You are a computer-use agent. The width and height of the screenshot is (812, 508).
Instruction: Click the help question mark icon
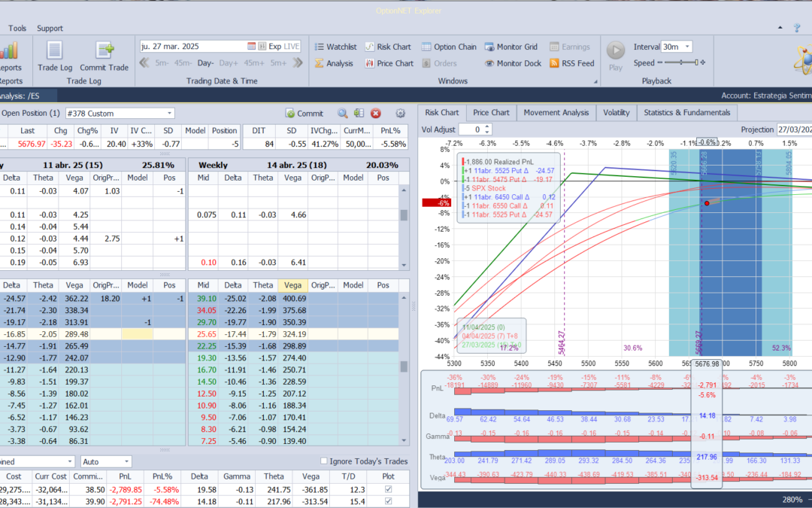point(797,28)
